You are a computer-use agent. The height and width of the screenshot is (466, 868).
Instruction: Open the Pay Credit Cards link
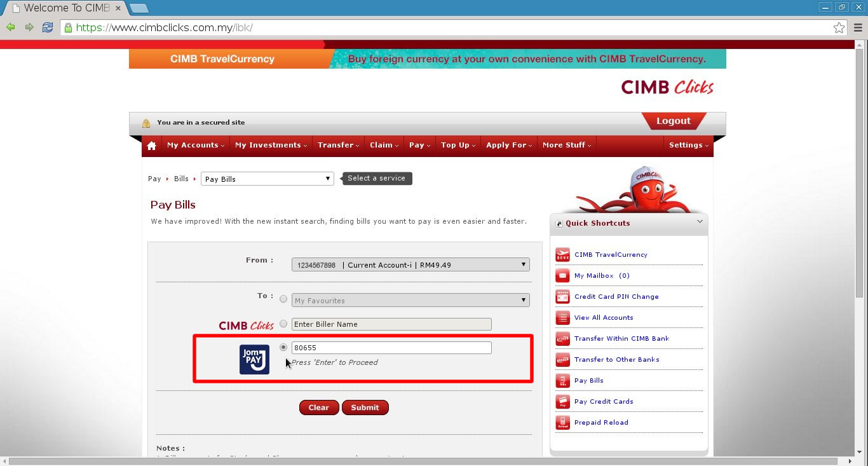pos(604,402)
